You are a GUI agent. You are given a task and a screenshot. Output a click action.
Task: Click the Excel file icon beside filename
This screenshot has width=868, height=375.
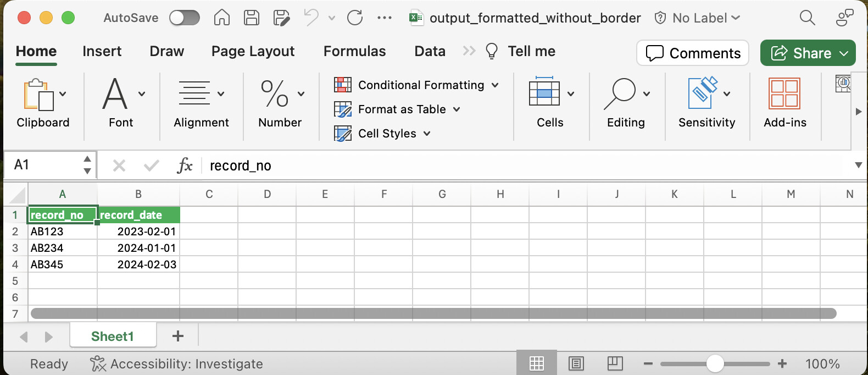416,18
